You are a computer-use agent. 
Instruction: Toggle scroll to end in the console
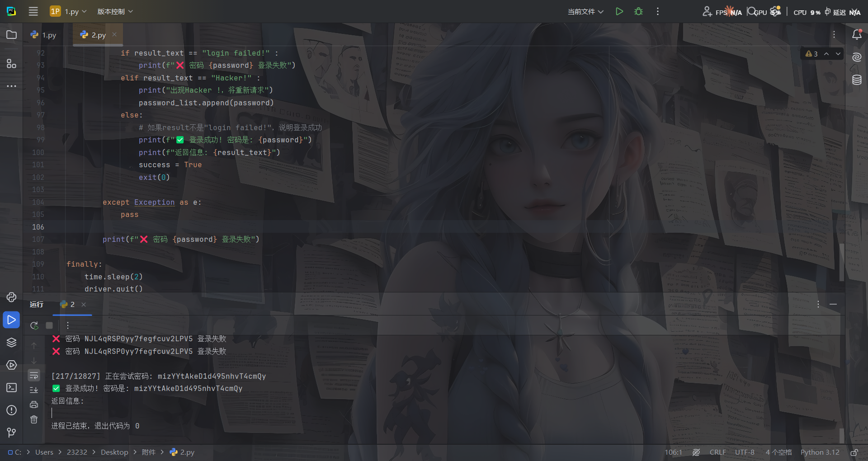[x=34, y=390]
